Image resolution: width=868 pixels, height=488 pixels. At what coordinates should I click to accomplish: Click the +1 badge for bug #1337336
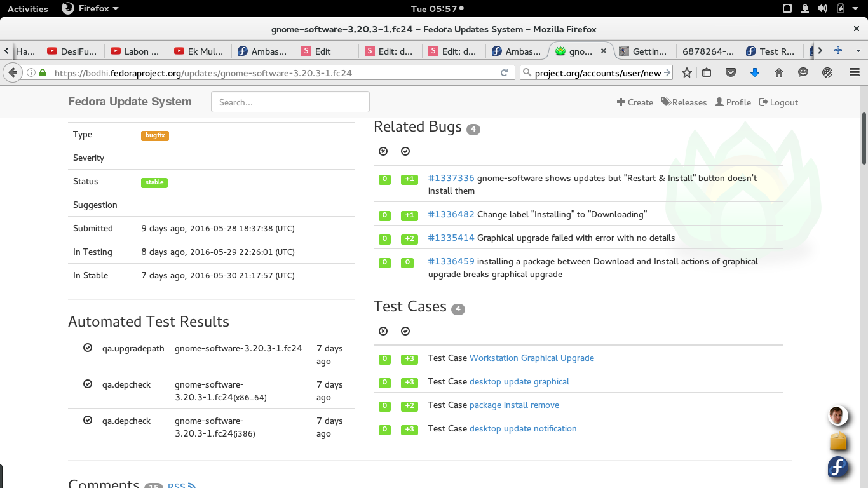(409, 179)
